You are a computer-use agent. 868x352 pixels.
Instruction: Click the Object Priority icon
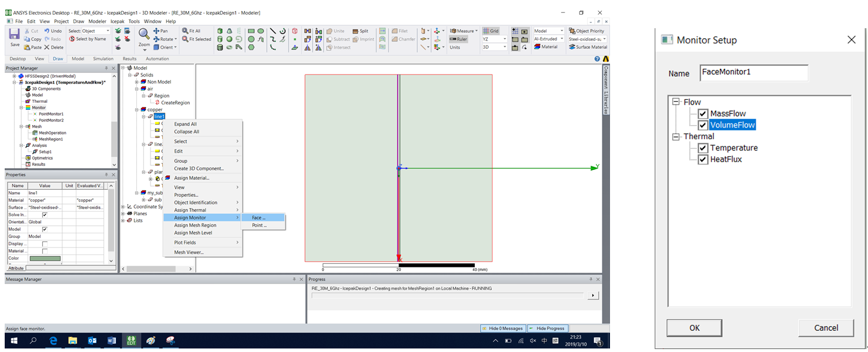pyautogui.click(x=572, y=31)
